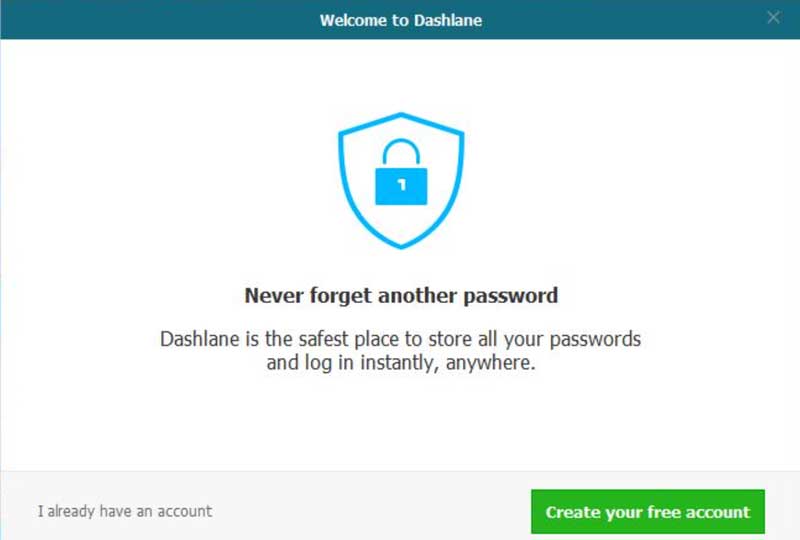800x540 pixels.
Task: Click the Welcome to Dashlane title text
Action: tap(401, 20)
